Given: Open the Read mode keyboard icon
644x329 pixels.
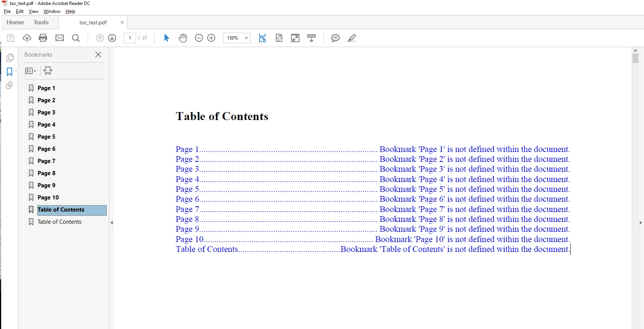Looking at the screenshot, I should pyautogui.click(x=312, y=38).
